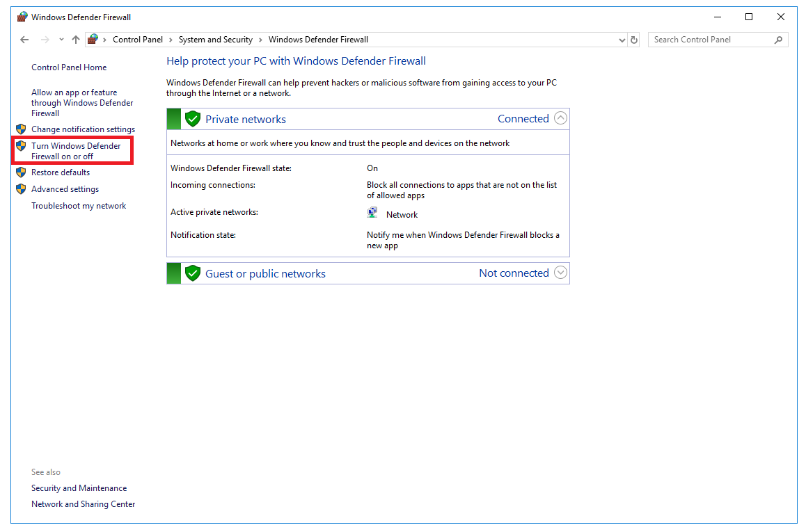
Task: Open Control Panel Home
Action: (69, 67)
